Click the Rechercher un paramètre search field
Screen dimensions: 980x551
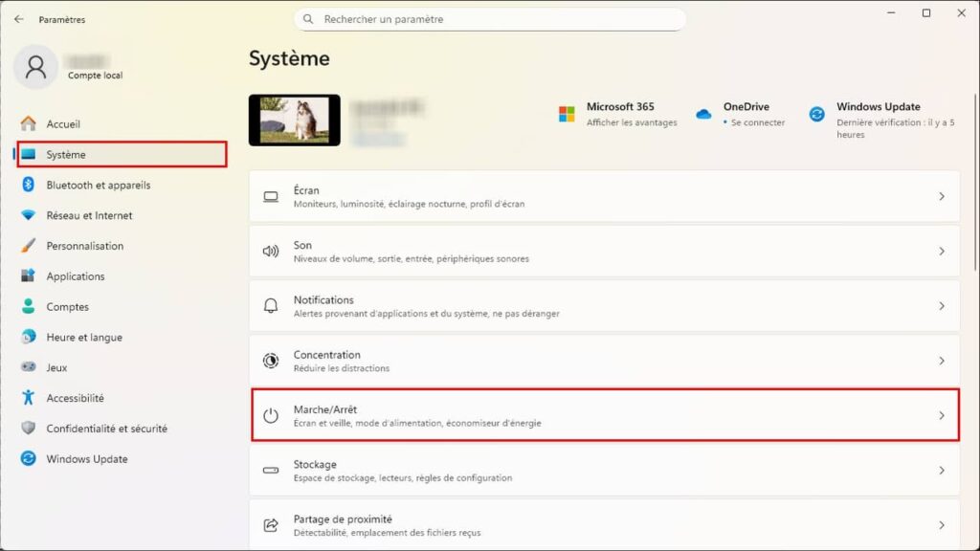pos(489,19)
